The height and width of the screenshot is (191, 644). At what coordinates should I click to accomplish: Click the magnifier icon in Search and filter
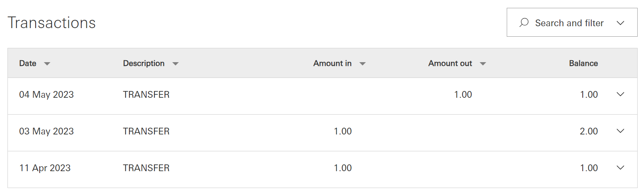coord(524,22)
